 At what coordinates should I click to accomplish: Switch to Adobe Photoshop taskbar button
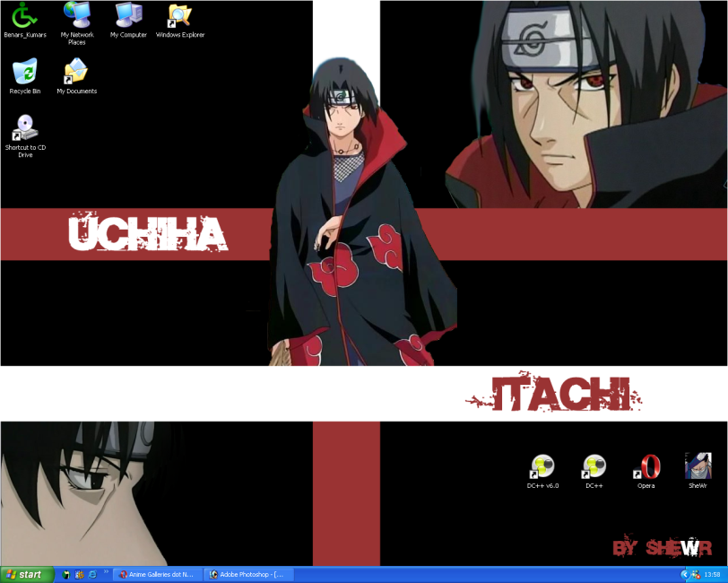249,575
